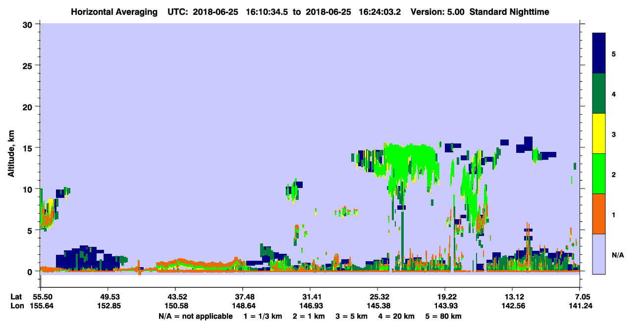Screen dimensions: 644x330
Task: Click the 'Lat' axis row label
Action: [x=16, y=297]
